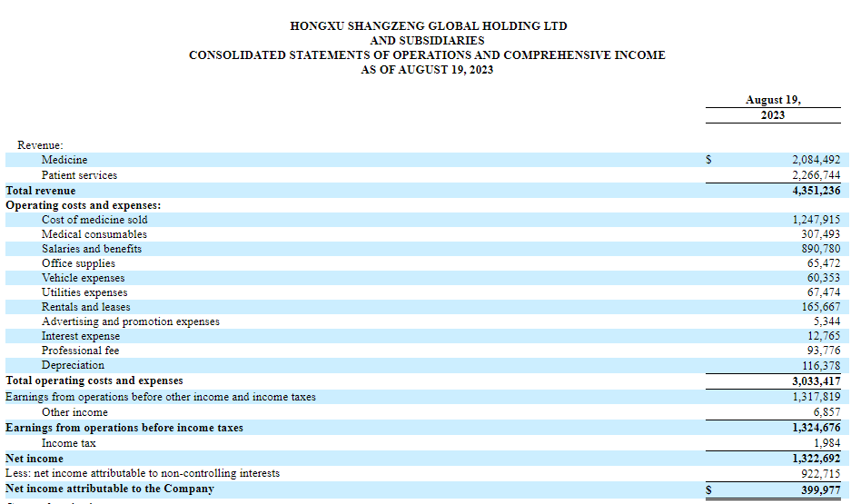Click Medicine value 2,084,492
Image resolution: width=851 pixels, height=504 pixels.
tap(816, 160)
